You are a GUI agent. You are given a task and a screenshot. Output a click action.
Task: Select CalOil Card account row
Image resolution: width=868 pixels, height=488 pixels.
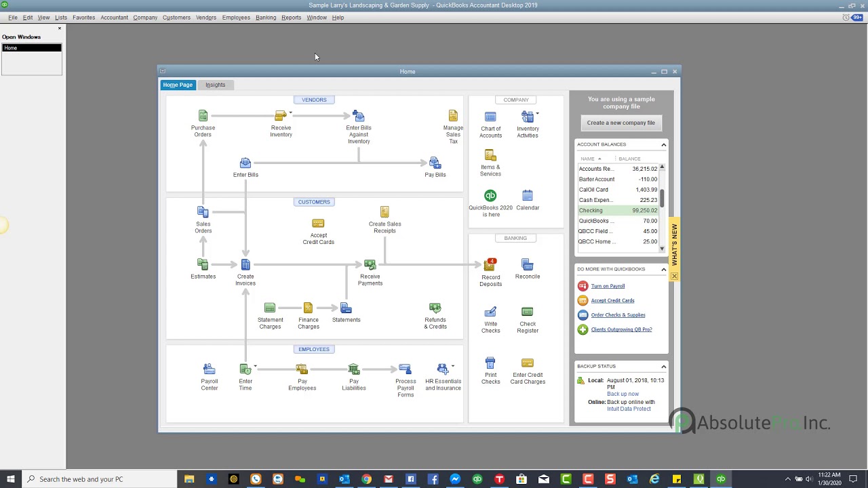(618, 190)
